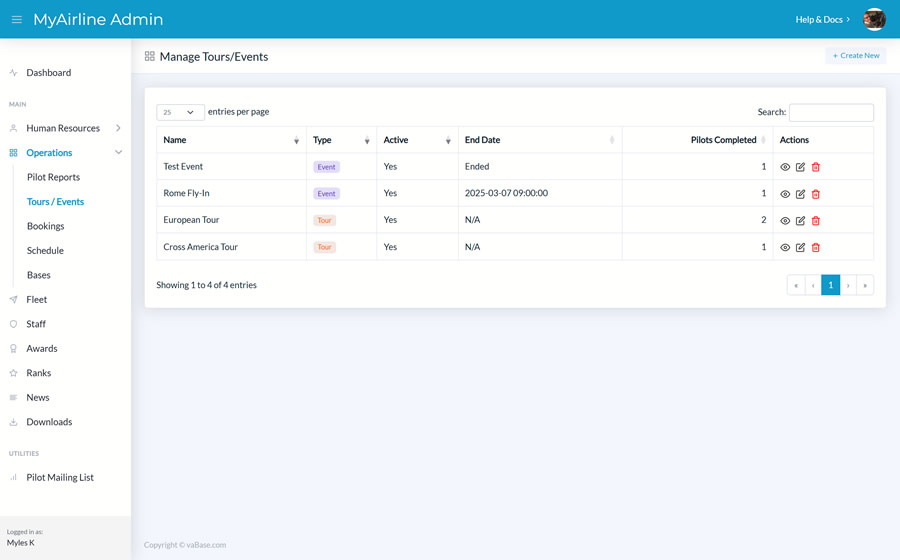Edit the Cross America Tour entry
This screenshot has width=900, height=560.
800,247
